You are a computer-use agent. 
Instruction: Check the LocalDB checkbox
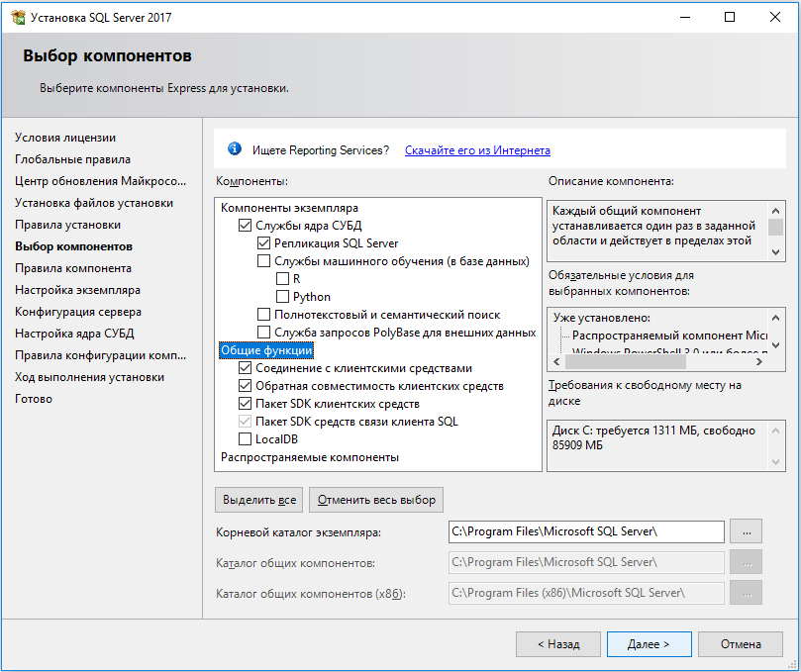(246, 438)
